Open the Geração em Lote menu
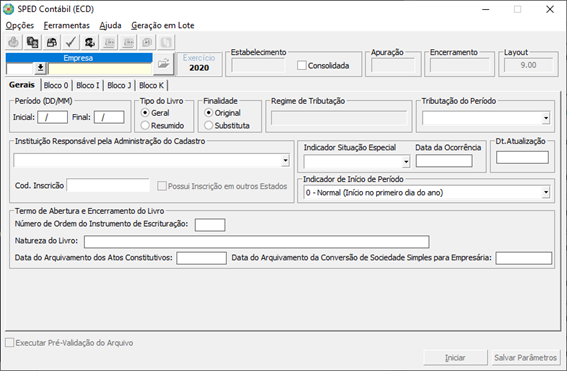The image size is (567, 371). [x=163, y=25]
